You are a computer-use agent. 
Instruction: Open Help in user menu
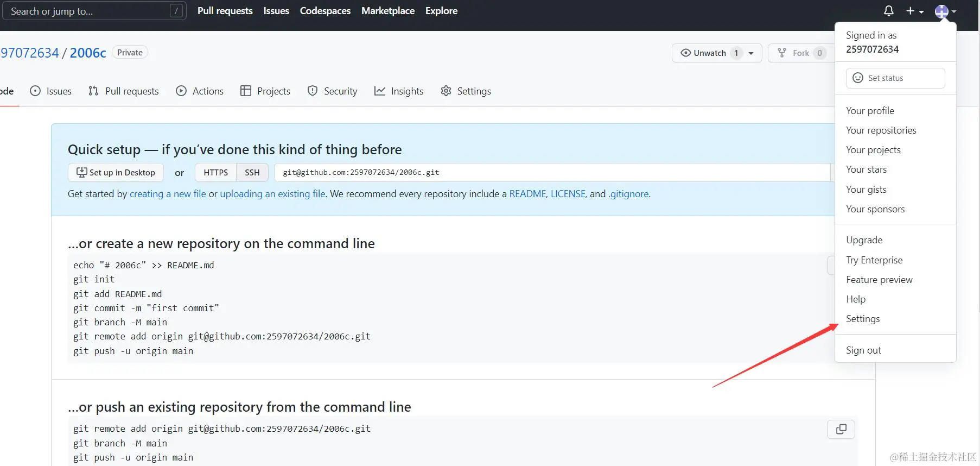[856, 299]
